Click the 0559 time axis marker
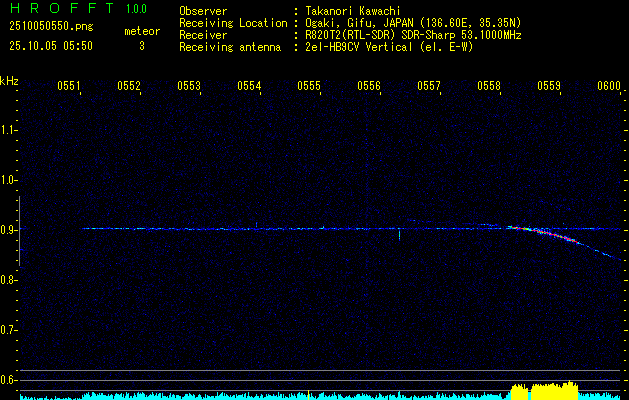Viewport: 629px width, 400px height. [549, 86]
